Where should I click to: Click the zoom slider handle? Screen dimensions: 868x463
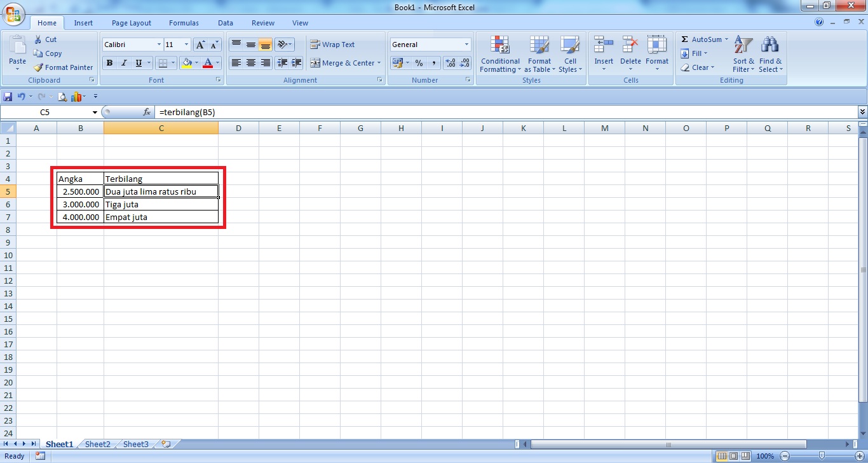click(x=822, y=456)
